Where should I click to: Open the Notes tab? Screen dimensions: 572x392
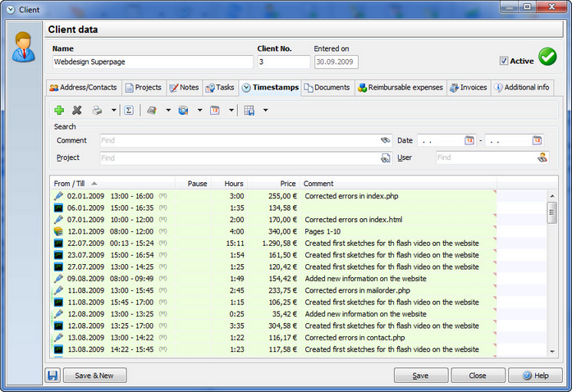[x=185, y=88]
